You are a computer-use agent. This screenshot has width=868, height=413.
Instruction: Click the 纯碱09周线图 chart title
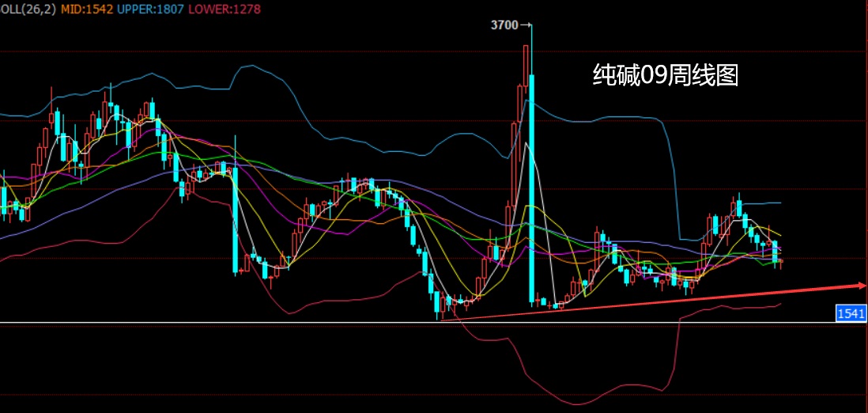pos(666,75)
